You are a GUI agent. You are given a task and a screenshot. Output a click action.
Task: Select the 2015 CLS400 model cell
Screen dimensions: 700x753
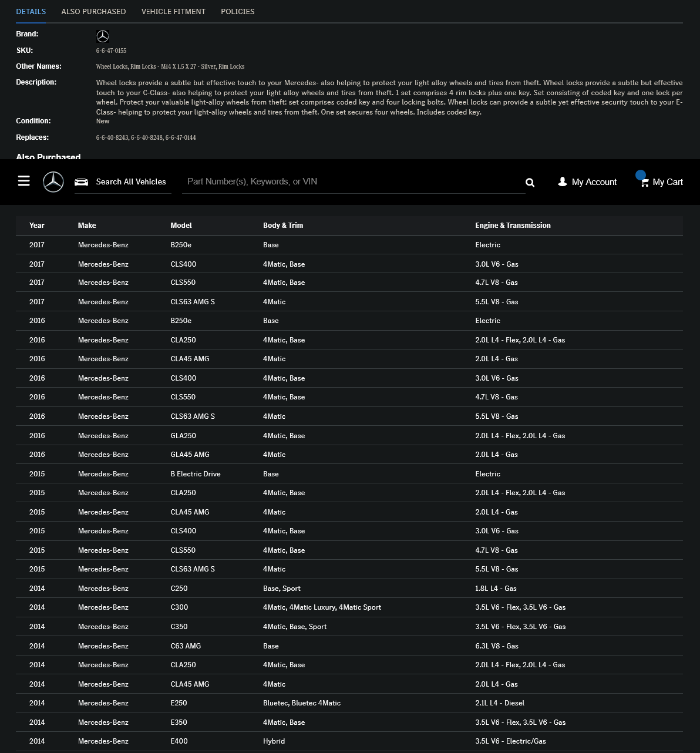(183, 531)
